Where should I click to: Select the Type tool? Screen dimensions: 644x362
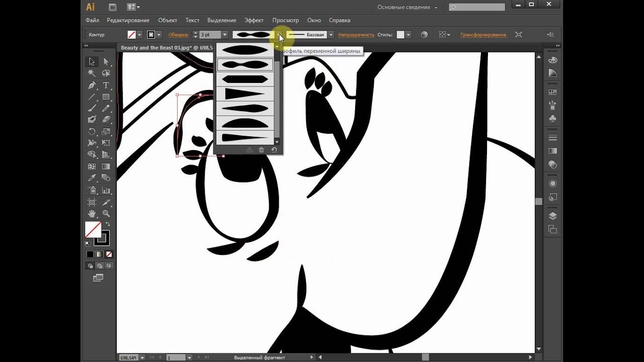[106, 85]
